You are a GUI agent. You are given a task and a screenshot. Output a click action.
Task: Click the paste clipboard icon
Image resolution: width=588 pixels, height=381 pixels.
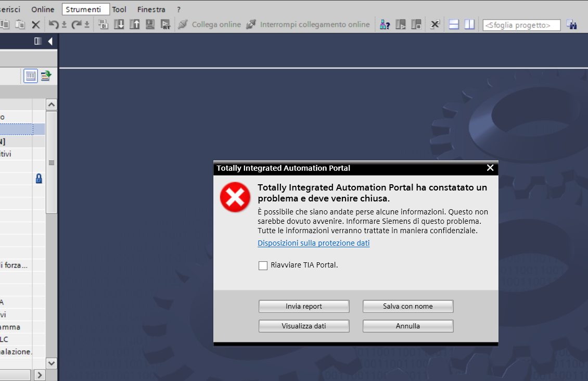pyautogui.click(x=20, y=24)
